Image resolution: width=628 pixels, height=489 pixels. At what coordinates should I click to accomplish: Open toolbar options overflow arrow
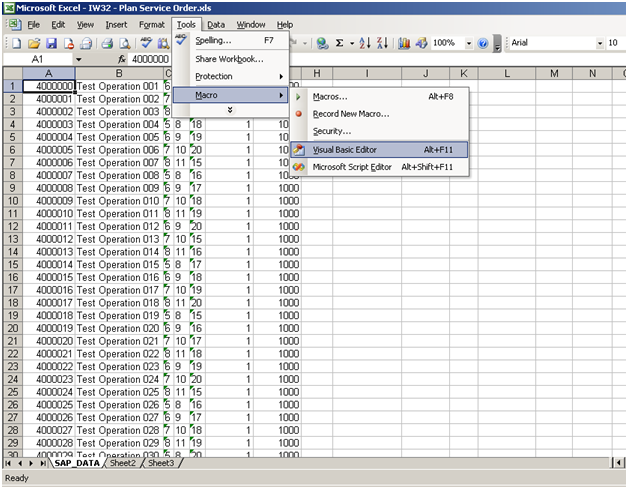pos(497,44)
